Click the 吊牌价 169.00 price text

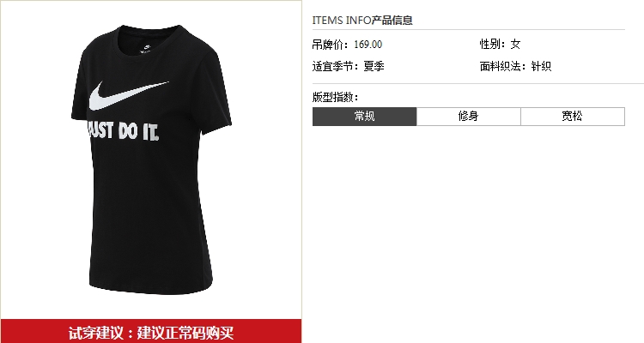tap(347, 45)
